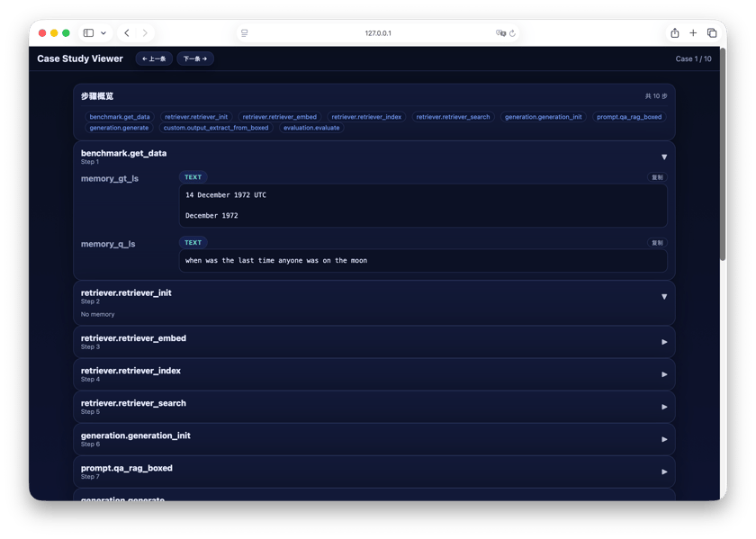This screenshot has width=756, height=539.
Task: Click the page vertical scrollbar thumb
Action: point(723,154)
